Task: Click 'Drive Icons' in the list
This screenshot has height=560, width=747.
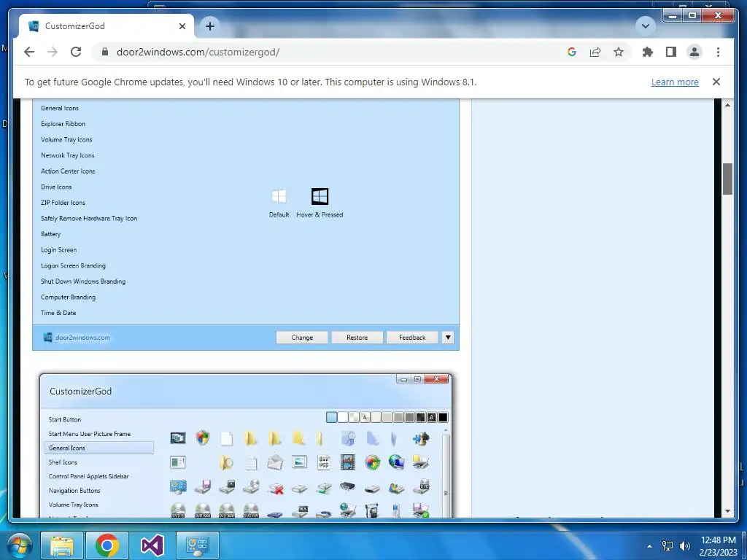Action: (x=56, y=187)
